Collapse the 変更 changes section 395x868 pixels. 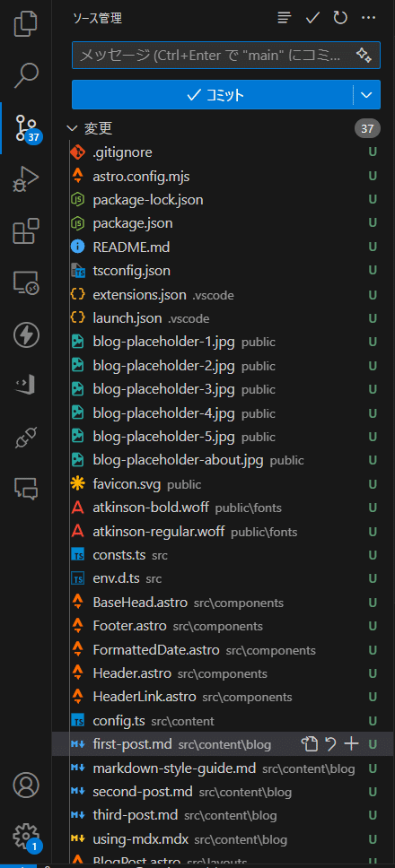(x=72, y=129)
